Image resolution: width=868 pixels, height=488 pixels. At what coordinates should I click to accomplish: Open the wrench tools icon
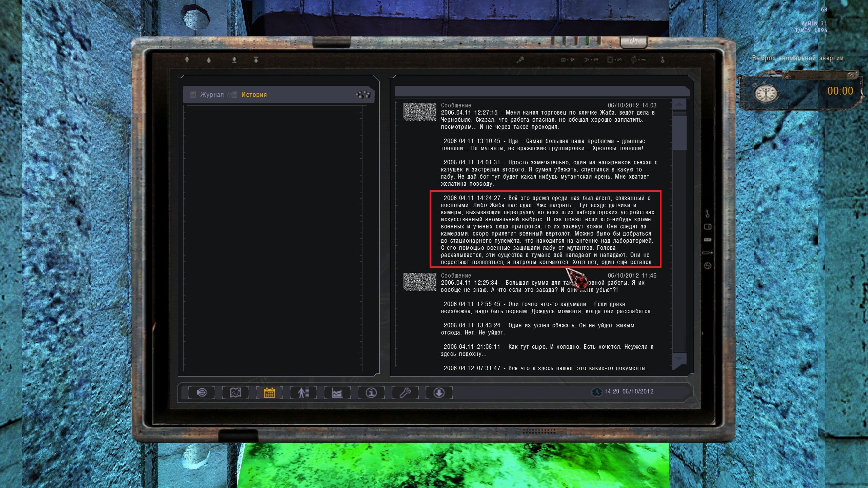(x=405, y=393)
